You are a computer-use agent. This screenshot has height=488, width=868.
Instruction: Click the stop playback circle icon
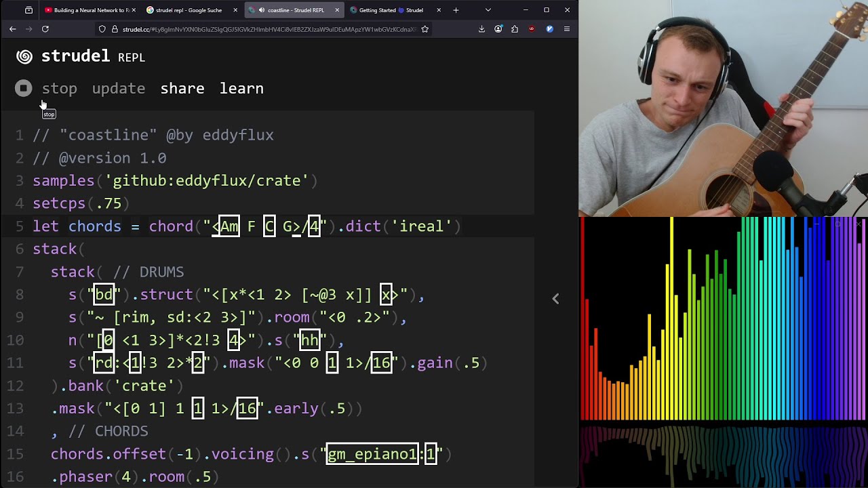[x=24, y=88]
